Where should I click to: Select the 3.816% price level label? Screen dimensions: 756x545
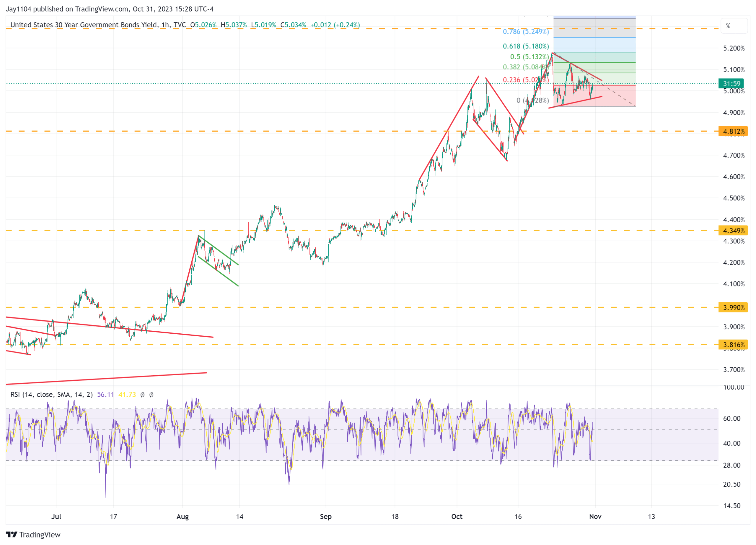733,345
